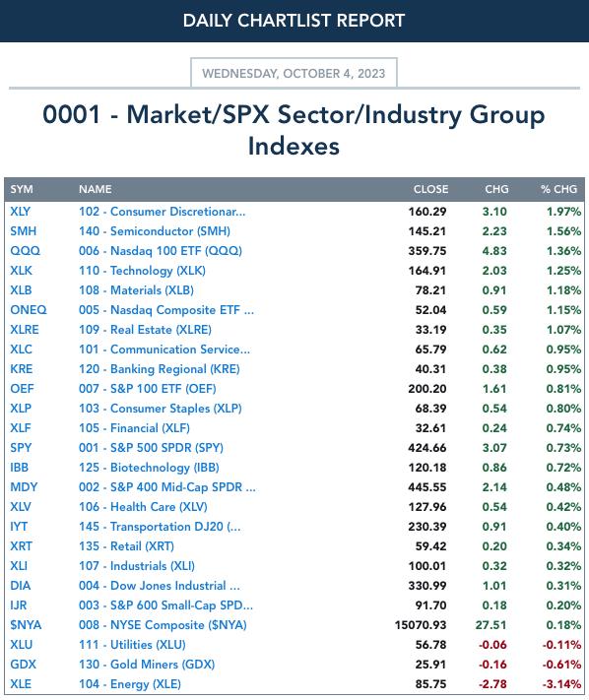Select 104 - Energy (XLE) entry

click(x=130, y=684)
